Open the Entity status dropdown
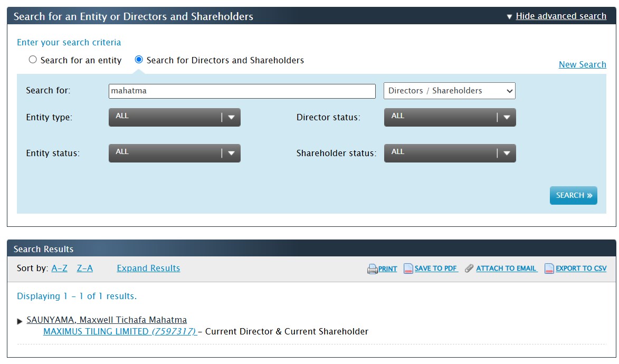Screen dimensions: 619x364 175,153
